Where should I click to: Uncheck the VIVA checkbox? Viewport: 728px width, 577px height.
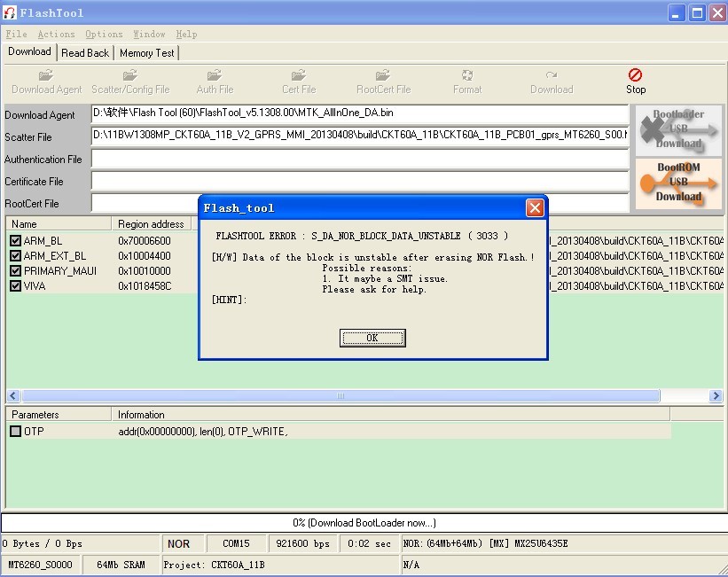[x=16, y=285]
